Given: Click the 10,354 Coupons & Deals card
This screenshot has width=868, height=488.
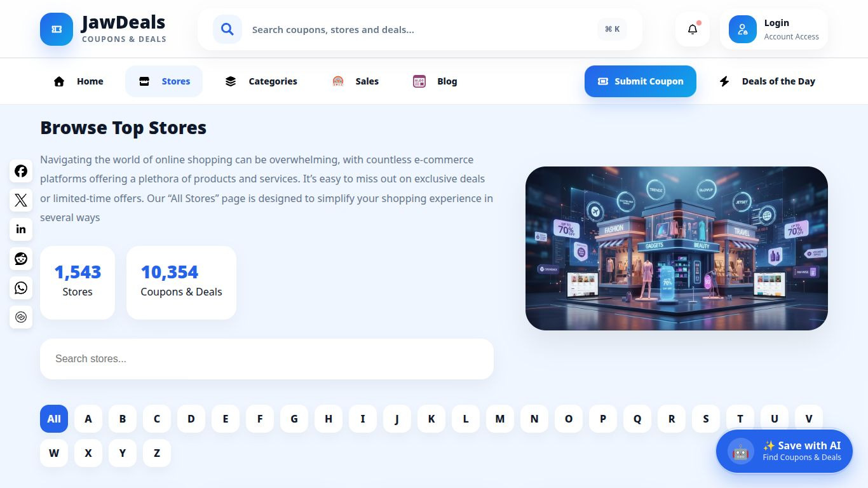Looking at the screenshot, I should pyautogui.click(x=181, y=283).
